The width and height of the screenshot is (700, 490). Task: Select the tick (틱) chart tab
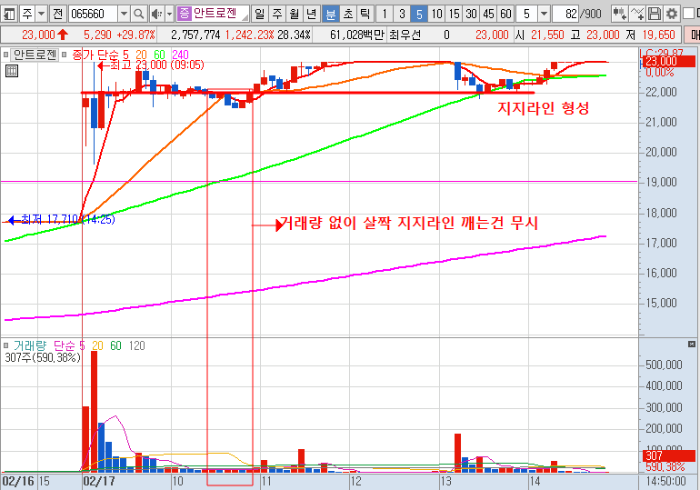pos(365,14)
